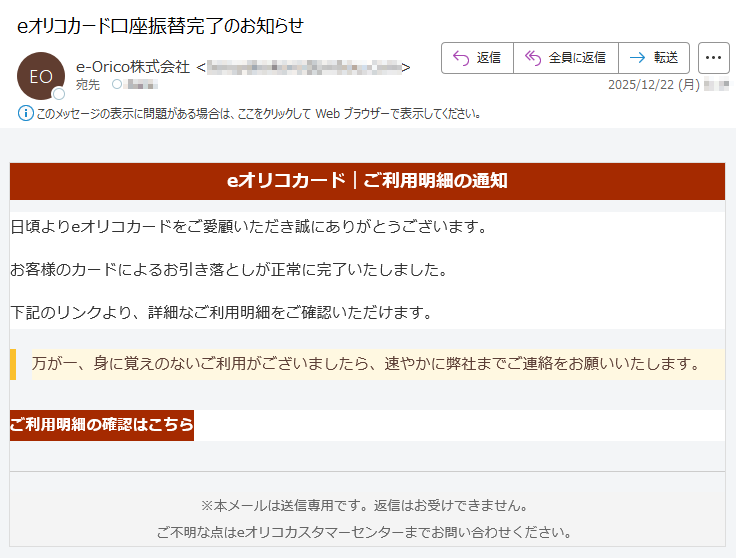Image resolution: width=737 pixels, height=558 pixels.
Task: Click the blue info icon in message bar
Action: point(25,113)
